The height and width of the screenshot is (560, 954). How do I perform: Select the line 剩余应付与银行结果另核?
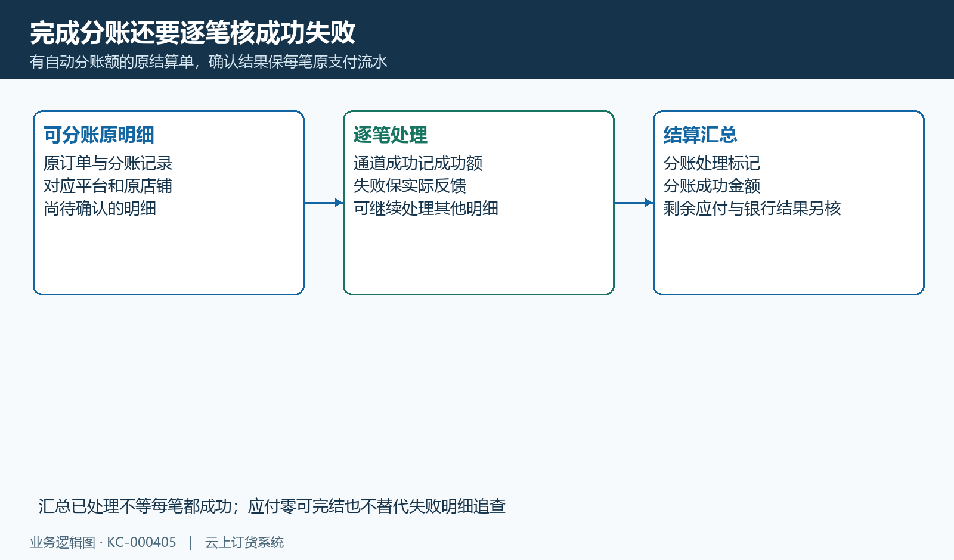[752, 209]
